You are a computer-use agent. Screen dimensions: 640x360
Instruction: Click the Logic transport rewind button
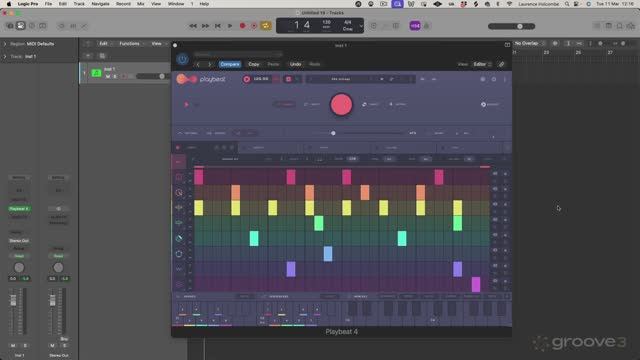[193, 26]
